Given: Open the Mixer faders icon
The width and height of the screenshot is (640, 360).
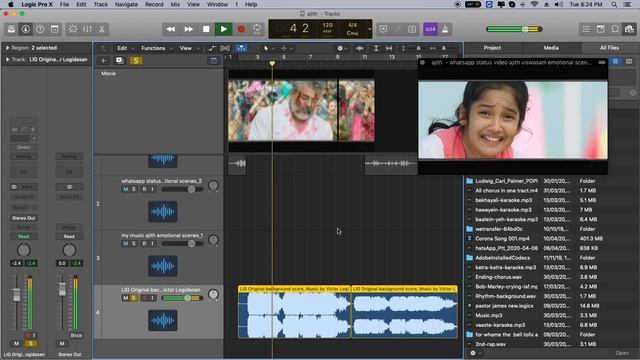Looking at the screenshot, I should [87, 29].
